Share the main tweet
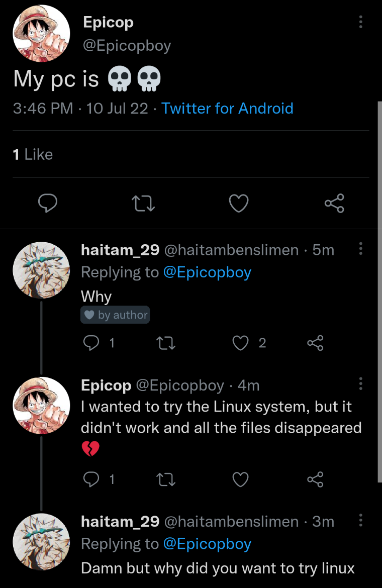Viewport: 382px width, 588px height. (x=334, y=203)
